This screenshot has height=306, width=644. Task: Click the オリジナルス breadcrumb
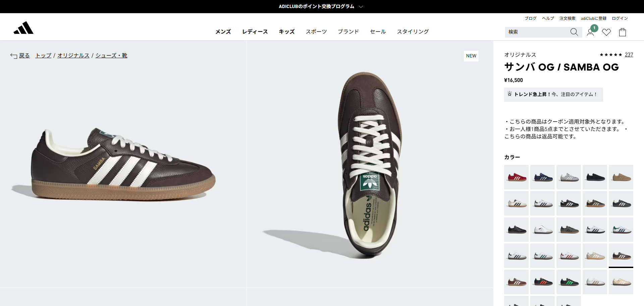point(73,55)
